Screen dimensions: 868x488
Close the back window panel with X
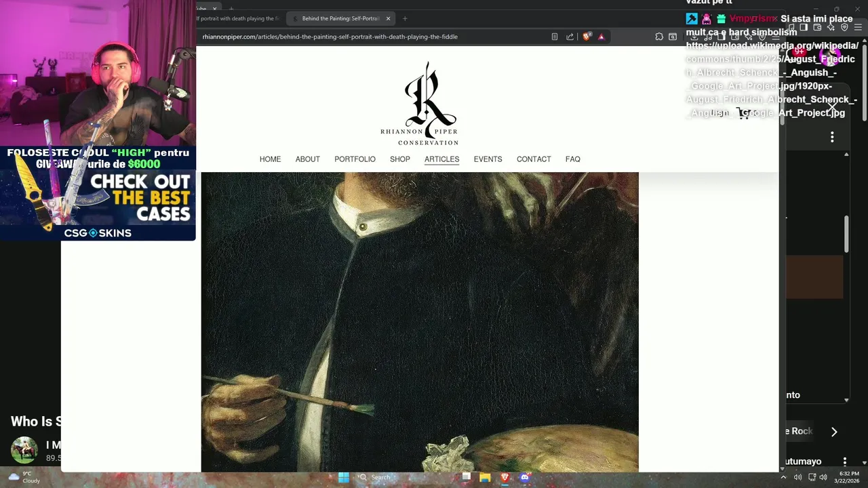point(832,107)
